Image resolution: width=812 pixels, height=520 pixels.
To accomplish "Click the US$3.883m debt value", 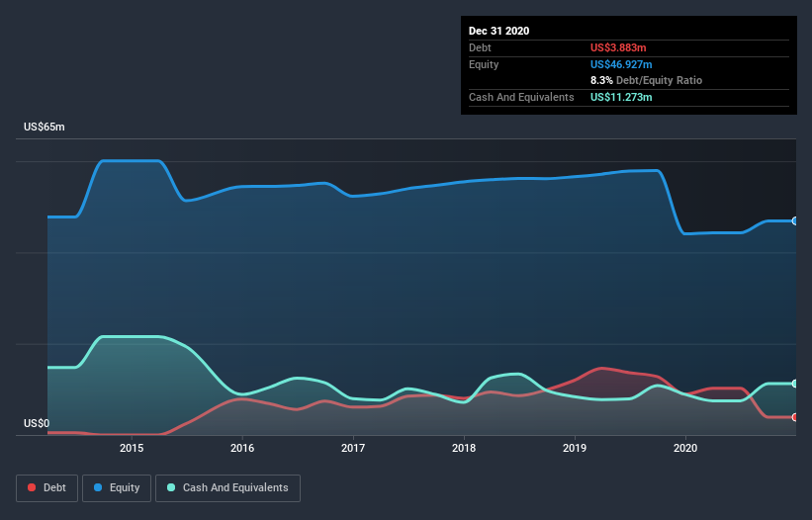I will tap(618, 47).
